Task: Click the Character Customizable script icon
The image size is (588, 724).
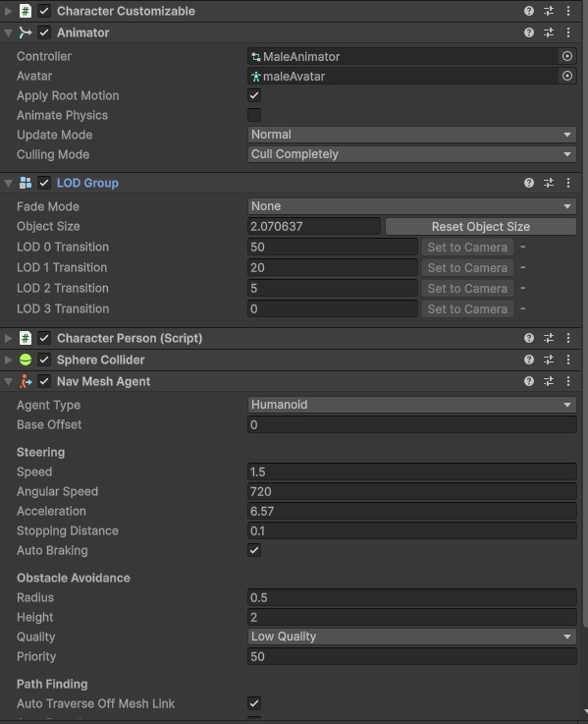Action: [26, 11]
